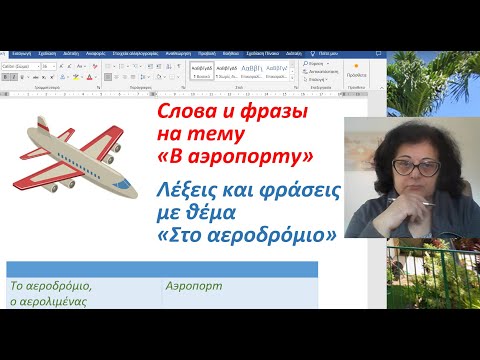Click the Decrease Indent icon
The image size is (480, 360).
click(x=150, y=66)
